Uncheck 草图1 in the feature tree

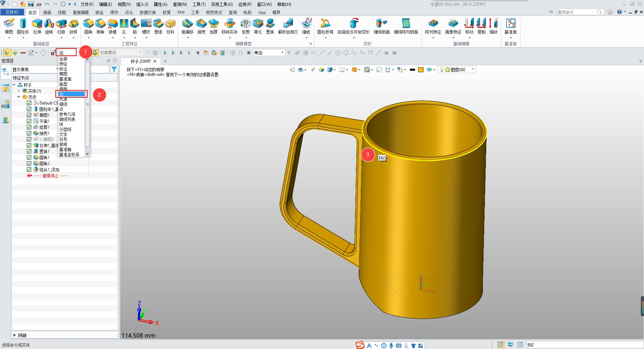(29, 115)
